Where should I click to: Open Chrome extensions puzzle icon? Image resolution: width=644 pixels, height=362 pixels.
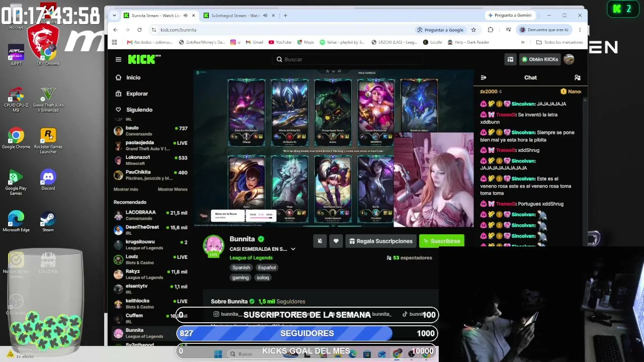[491, 30]
